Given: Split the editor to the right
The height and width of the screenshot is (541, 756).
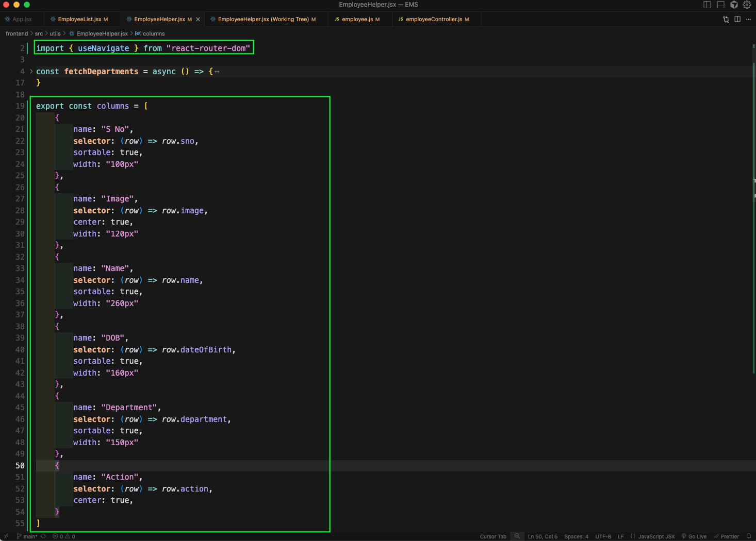Looking at the screenshot, I should (737, 19).
